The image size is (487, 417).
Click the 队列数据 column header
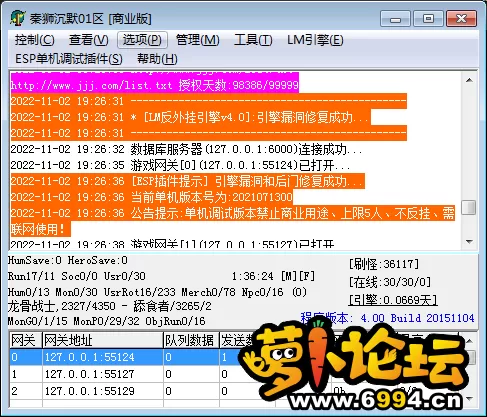(191, 340)
